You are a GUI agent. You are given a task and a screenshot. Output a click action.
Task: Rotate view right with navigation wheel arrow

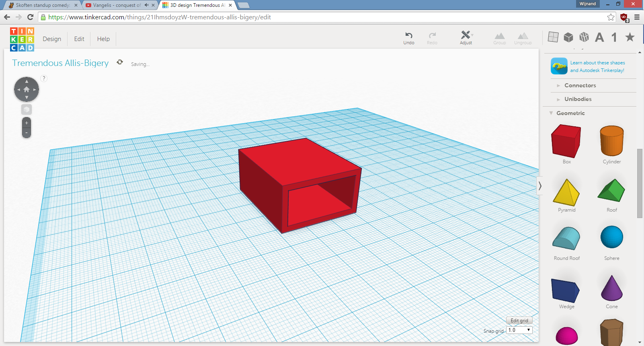35,89
